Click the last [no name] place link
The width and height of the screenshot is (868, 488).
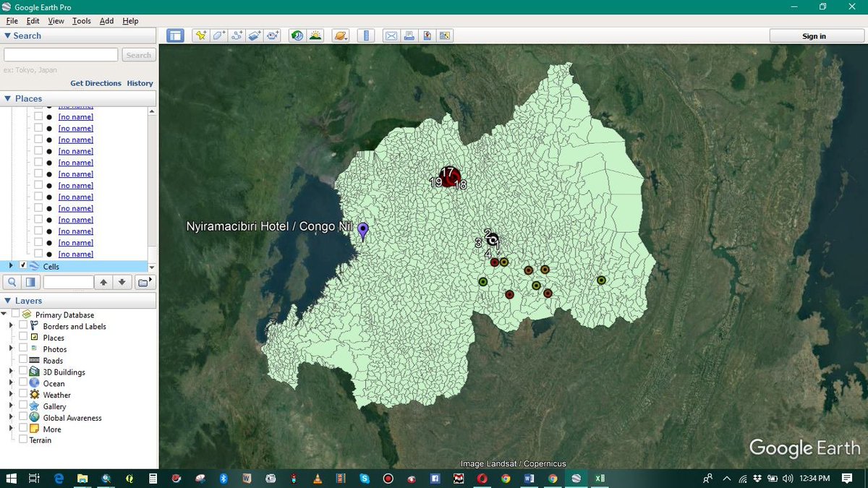[75, 254]
